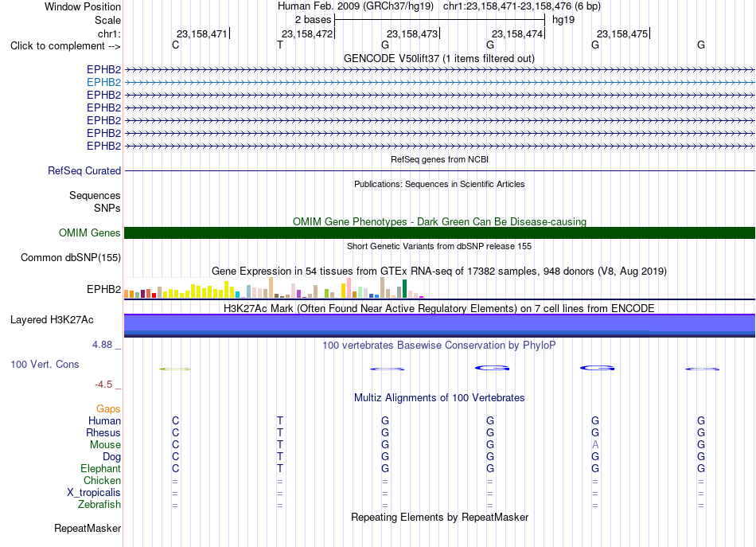Click the chr1:23,158,471-23,158,476 (6 bp) position text
Image resolution: width=756 pixels, height=547 pixels.
click(522, 6)
